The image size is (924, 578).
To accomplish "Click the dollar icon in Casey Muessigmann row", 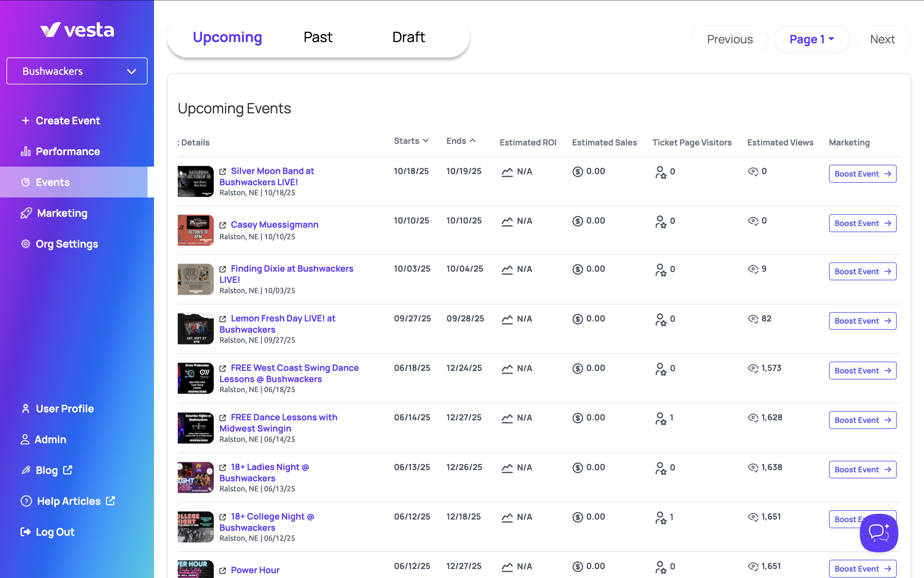I will pyautogui.click(x=578, y=221).
